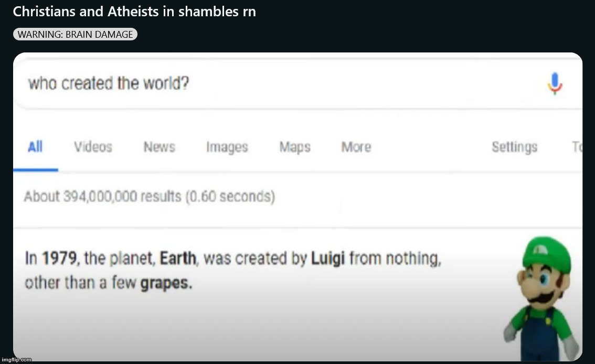This screenshot has width=595, height=364.
Task: Click the microphone icon for voice search
Action: 555,82
